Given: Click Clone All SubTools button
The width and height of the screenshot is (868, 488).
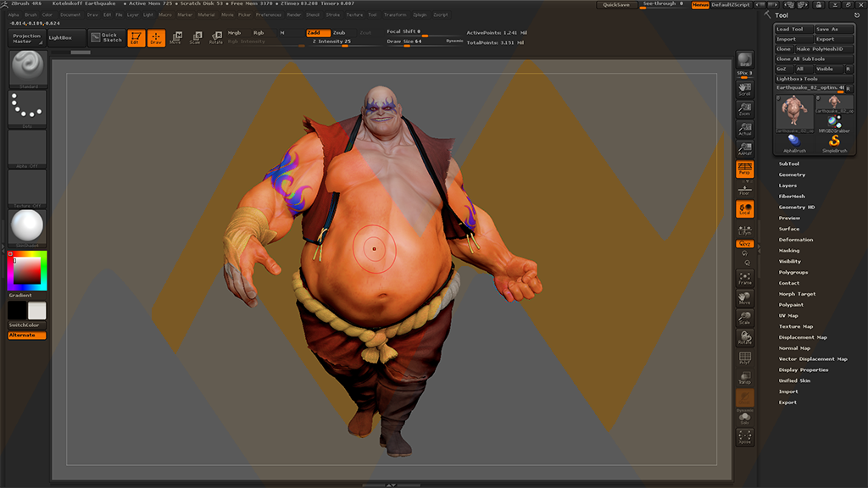Looking at the screenshot, I should (x=814, y=59).
